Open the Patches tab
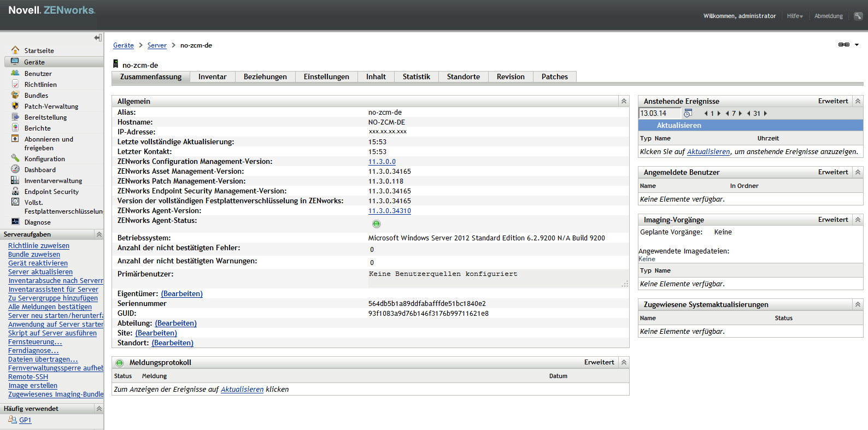This screenshot has width=868, height=430. (554, 77)
